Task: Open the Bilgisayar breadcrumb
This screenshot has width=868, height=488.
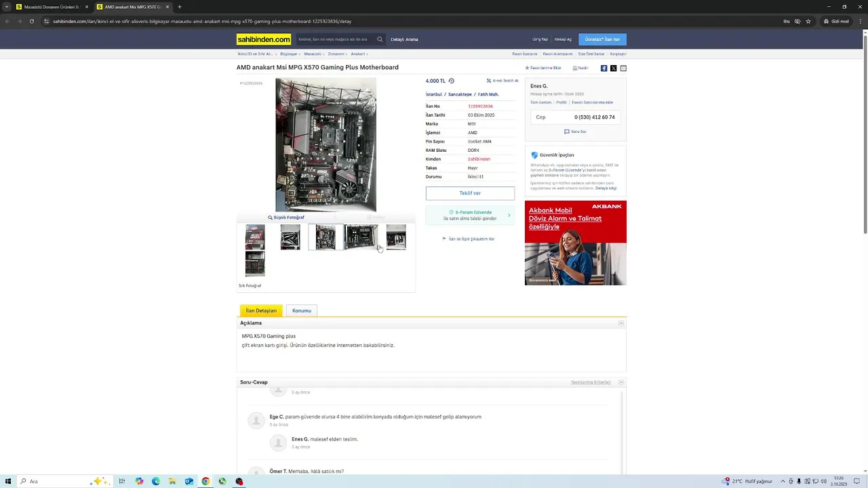Action: coord(289,54)
